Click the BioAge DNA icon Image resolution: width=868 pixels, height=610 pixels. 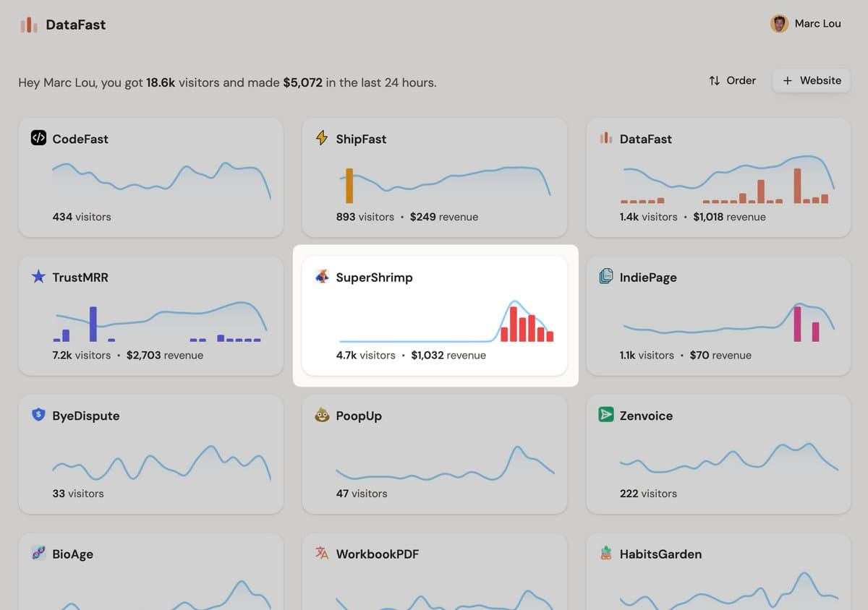pyautogui.click(x=38, y=554)
